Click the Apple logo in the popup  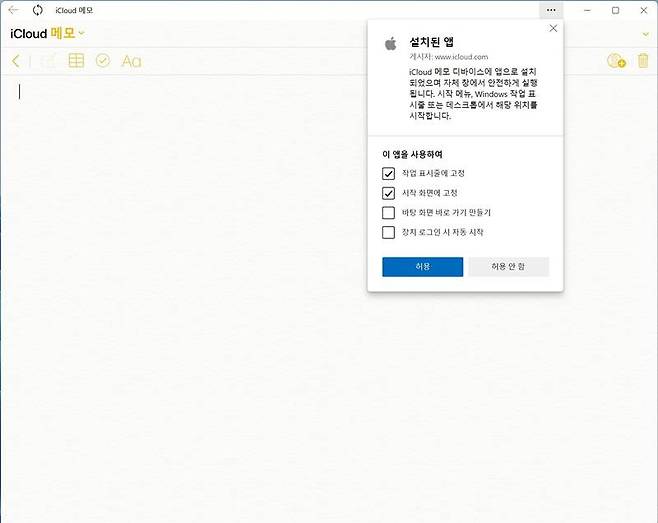coord(391,44)
